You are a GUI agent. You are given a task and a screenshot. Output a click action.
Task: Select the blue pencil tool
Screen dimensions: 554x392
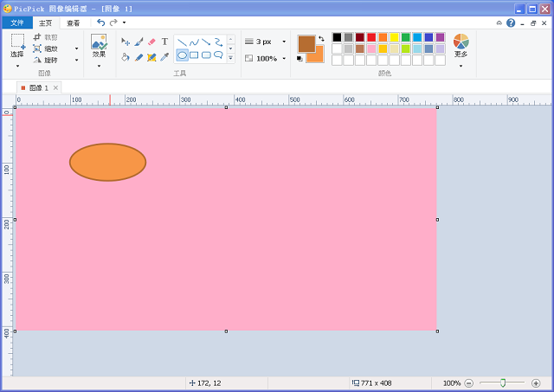tap(138, 57)
